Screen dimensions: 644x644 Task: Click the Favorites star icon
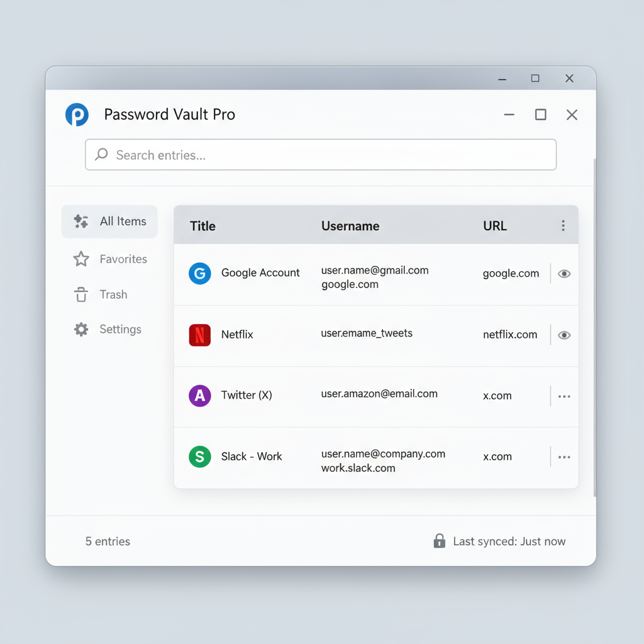[81, 259]
